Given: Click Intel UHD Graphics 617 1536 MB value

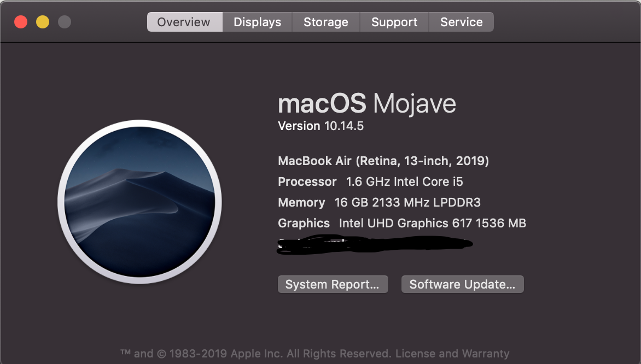Looking at the screenshot, I should [433, 224].
